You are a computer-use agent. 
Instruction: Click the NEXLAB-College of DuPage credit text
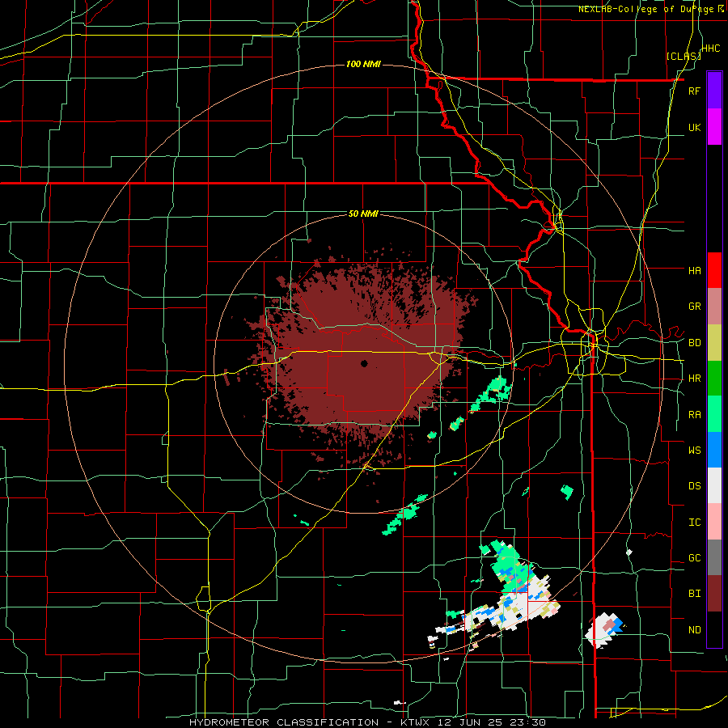point(651,9)
